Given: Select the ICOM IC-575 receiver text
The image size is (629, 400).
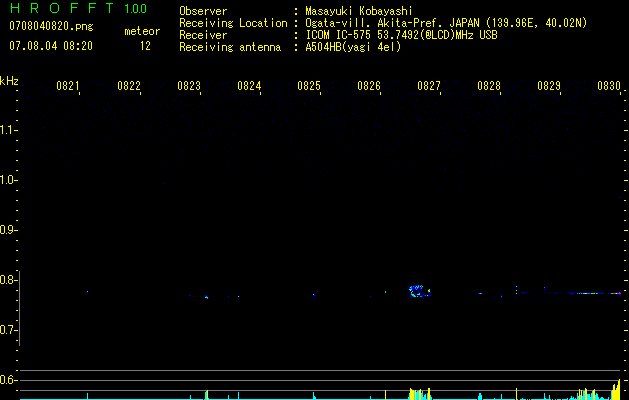Looking at the screenshot, I should [x=402, y=35].
